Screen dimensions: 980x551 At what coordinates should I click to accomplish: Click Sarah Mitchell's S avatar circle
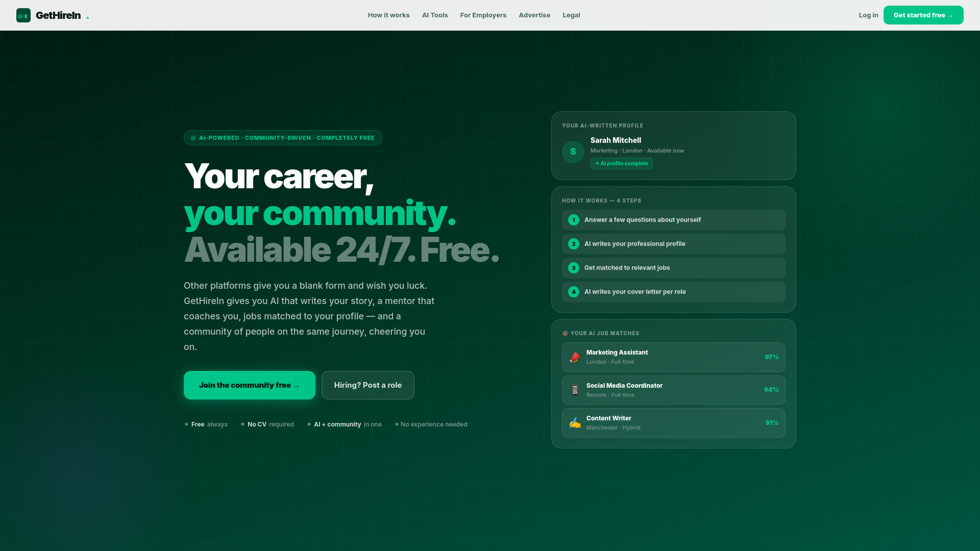coord(573,152)
